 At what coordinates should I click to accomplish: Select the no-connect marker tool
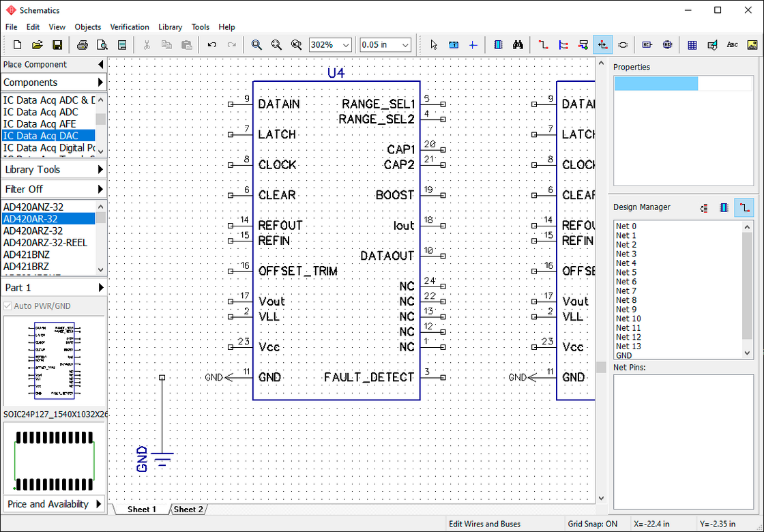pos(647,45)
